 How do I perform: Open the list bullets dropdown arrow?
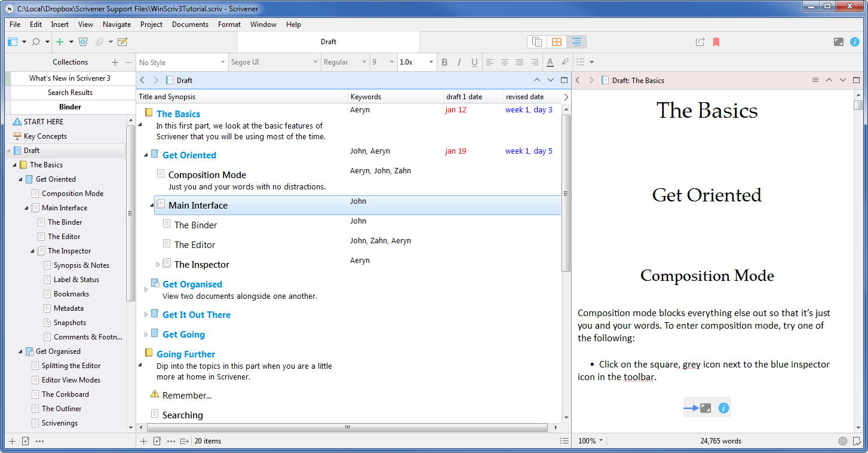(592, 62)
